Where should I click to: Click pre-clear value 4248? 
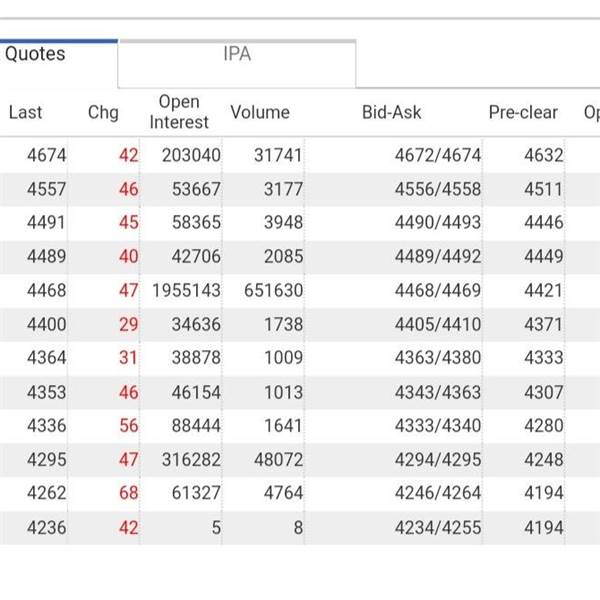[x=543, y=459]
